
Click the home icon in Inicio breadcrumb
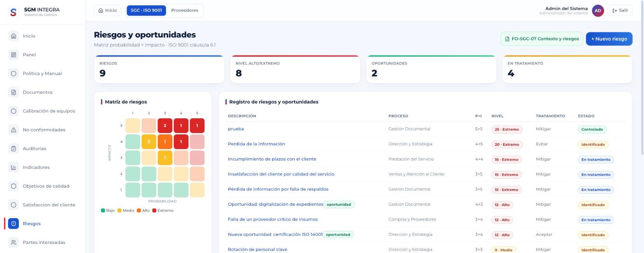click(x=101, y=10)
